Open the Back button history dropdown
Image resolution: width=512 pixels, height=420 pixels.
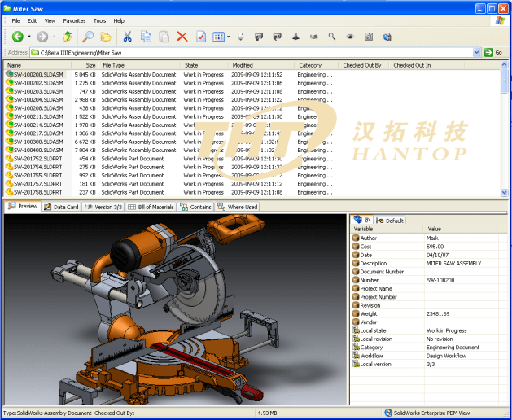click(29, 37)
